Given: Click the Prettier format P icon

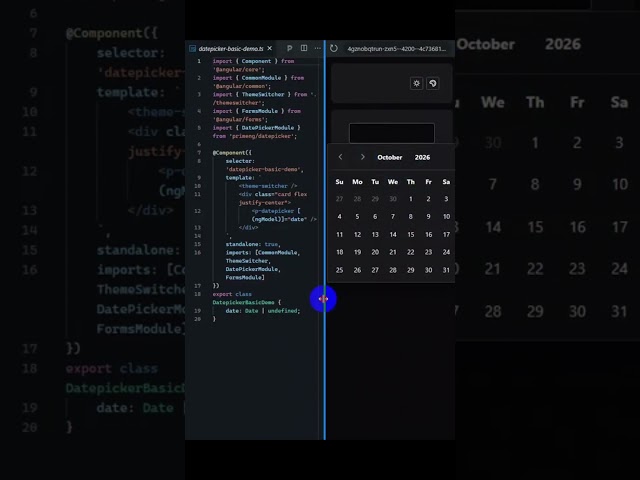Looking at the screenshot, I should (x=289, y=48).
